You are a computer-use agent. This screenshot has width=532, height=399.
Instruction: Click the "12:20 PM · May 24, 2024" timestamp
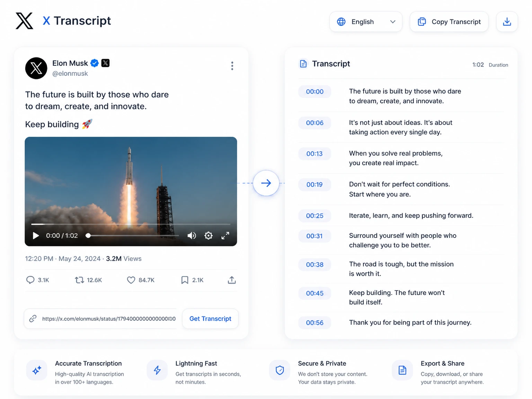pos(63,259)
